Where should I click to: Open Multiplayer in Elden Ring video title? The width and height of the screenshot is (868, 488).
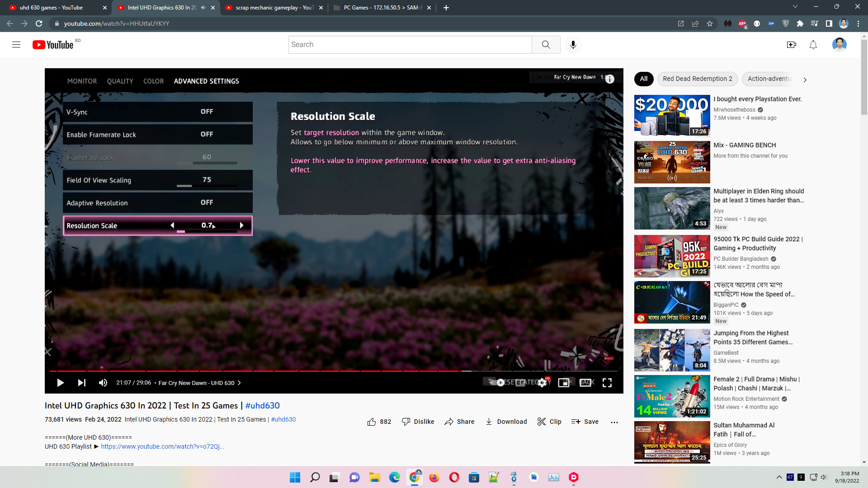(x=759, y=196)
